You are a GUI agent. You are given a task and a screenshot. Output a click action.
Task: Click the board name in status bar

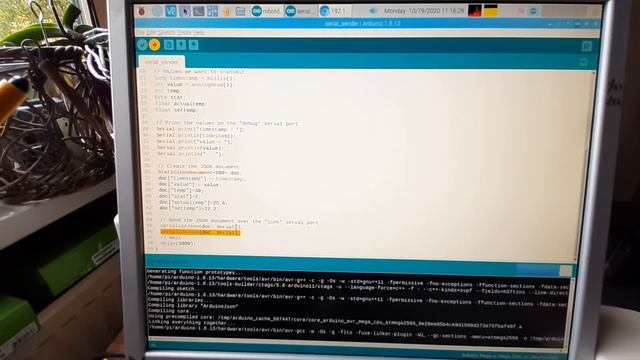[510, 356]
